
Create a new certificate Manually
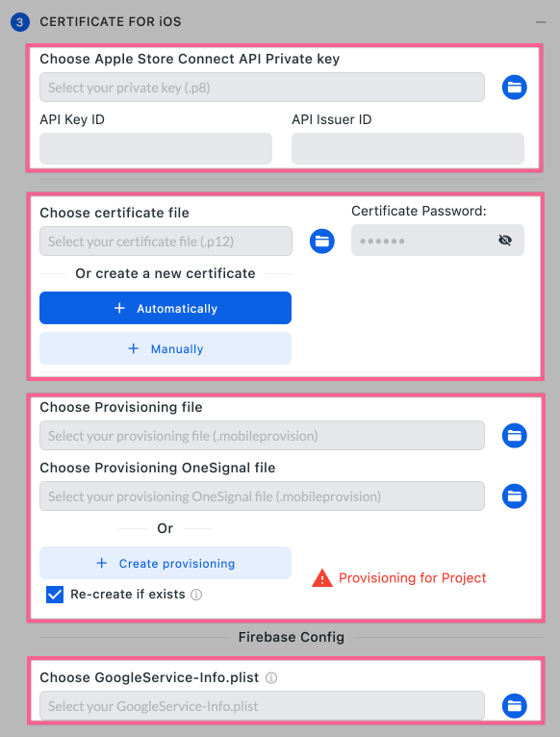click(165, 348)
